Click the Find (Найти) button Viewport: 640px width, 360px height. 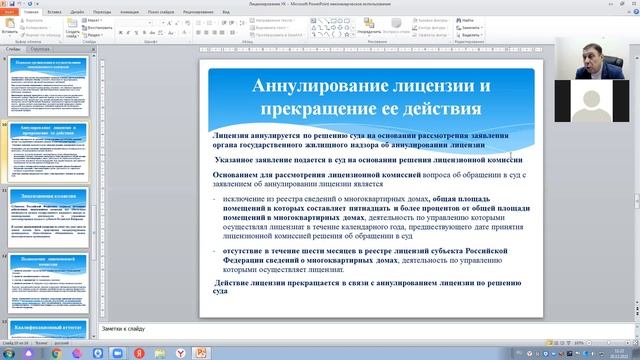point(465,20)
